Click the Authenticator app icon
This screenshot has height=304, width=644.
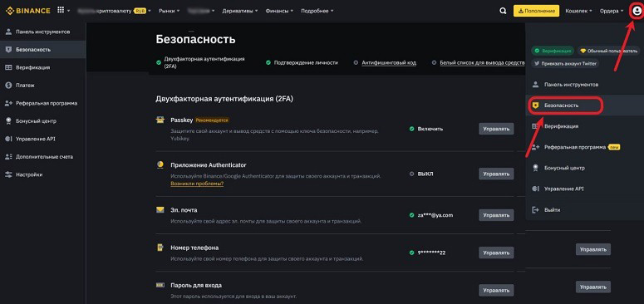[x=160, y=165]
